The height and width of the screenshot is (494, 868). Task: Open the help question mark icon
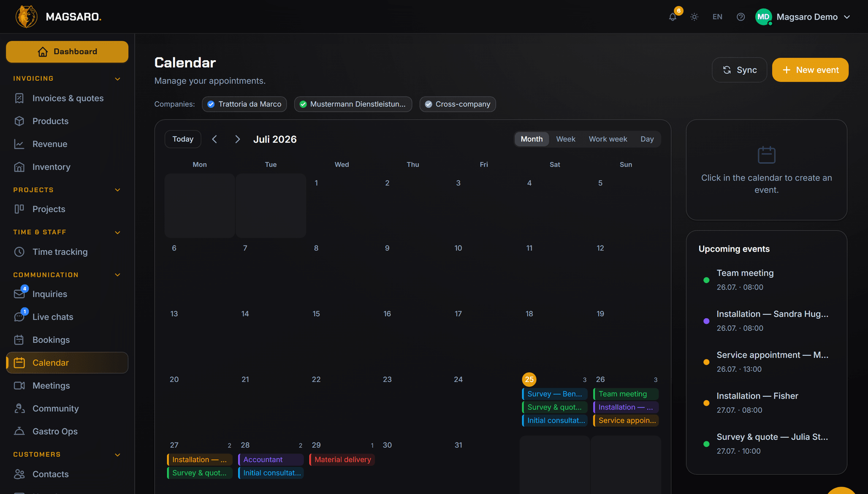tap(741, 17)
